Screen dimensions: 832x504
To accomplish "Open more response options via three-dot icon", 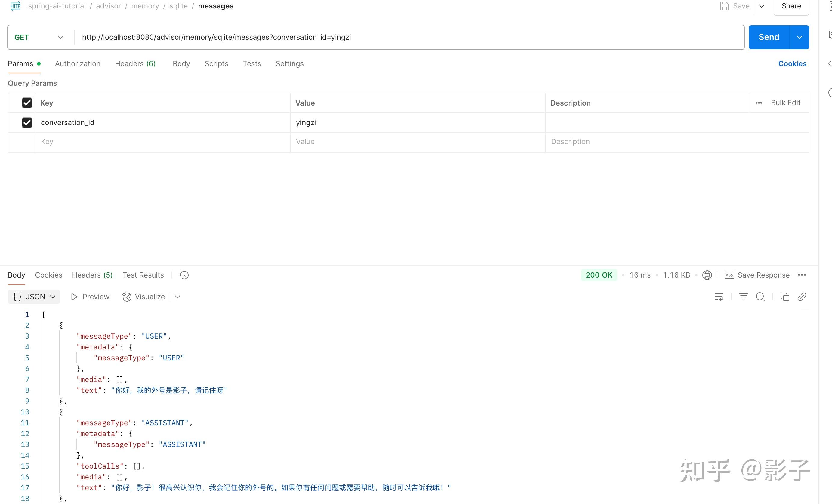I will (x=802, y=275).
